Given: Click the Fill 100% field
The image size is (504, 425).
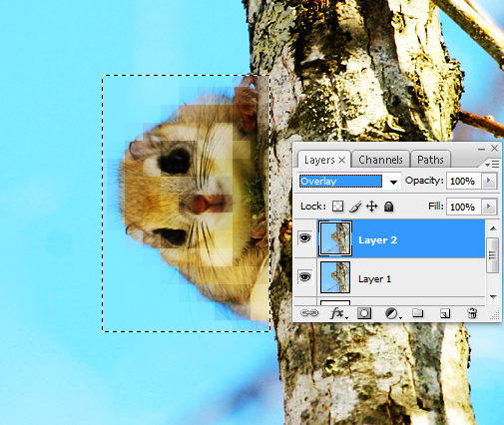Looking at the screenshot, I should click(463, 207).
